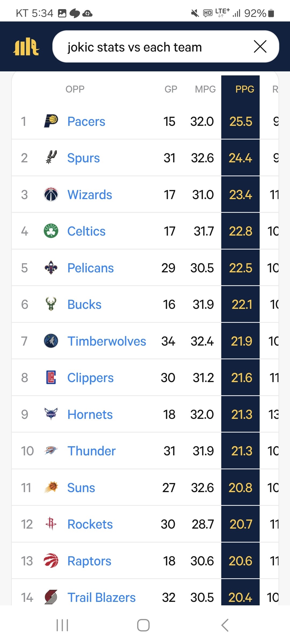Open the Trail Blazers team link
The height and width of the screenshot is (644, 290).
102,598
